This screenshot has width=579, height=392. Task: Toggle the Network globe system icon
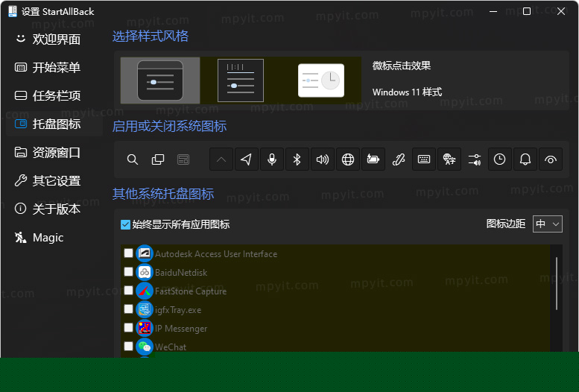pyautogui.click(x=348, y=159)
